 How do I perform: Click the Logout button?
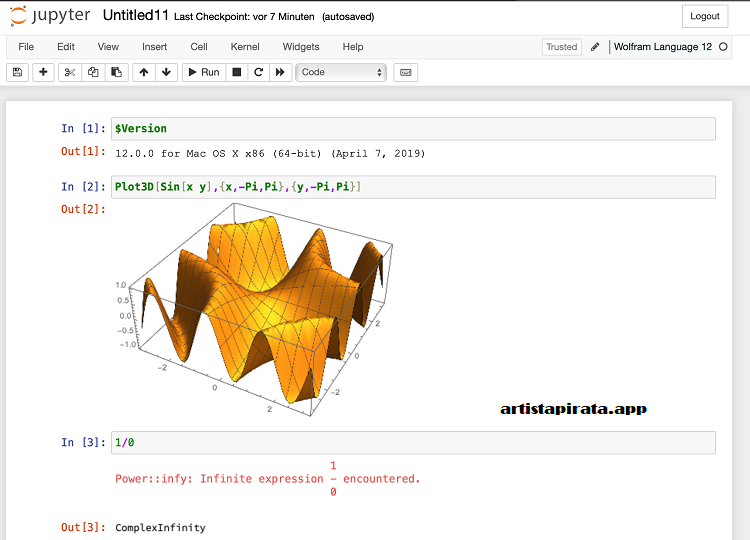pos(705,16)
